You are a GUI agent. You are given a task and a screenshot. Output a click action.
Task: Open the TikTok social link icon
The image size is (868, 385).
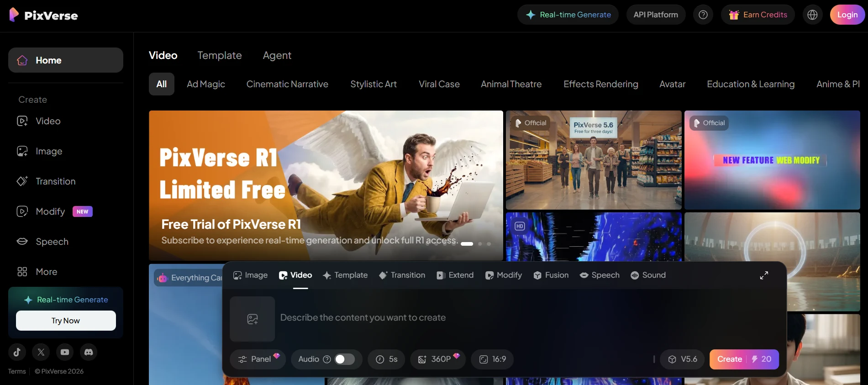(x=17, y=352)
